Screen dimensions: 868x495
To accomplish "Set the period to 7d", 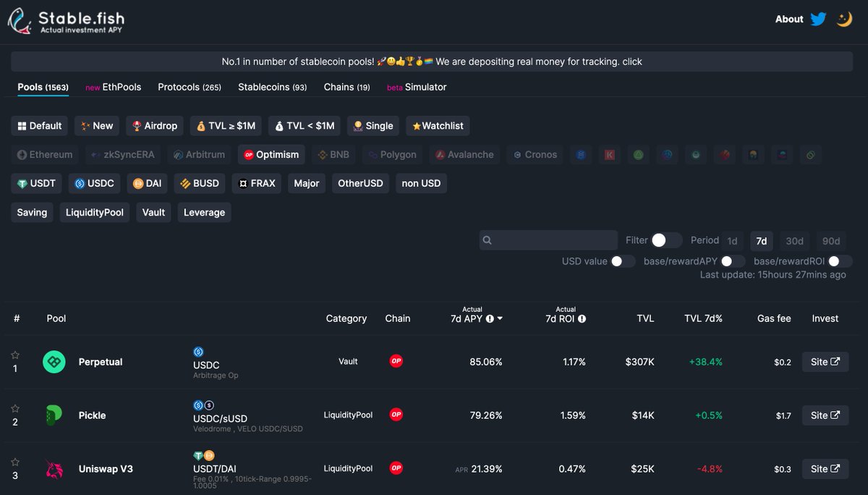I will pyautogui.click(x=762, y=241).
